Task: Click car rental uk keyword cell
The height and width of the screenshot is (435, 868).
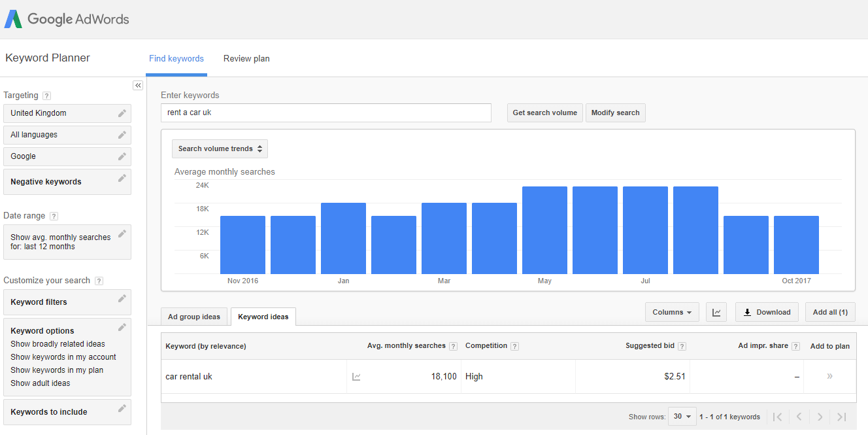Action: point(189,377)
